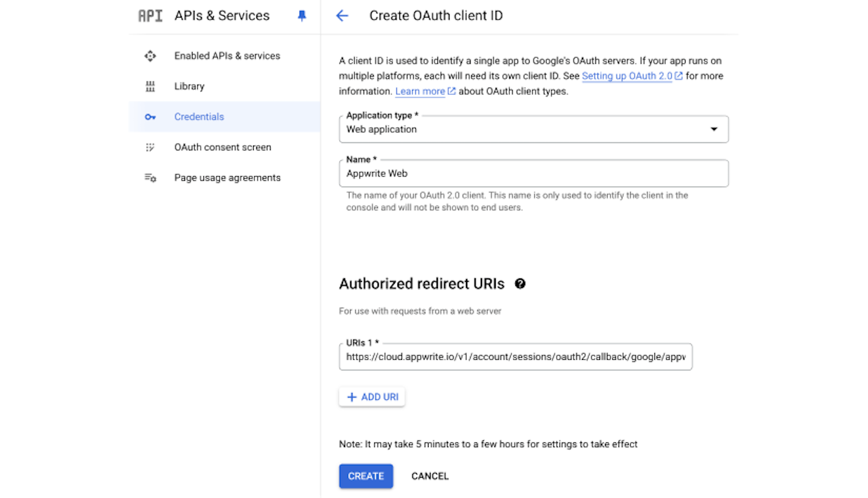Open OAuth consent screen section
This screenshot has height=498, width=868.
pyautogui.click(x=222, y=147)
